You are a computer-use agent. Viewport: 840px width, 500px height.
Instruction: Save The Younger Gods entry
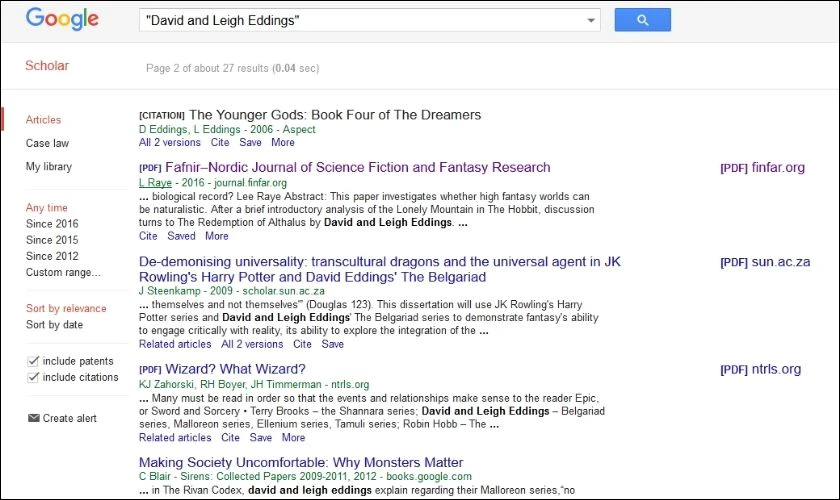(x=250, y=143)
